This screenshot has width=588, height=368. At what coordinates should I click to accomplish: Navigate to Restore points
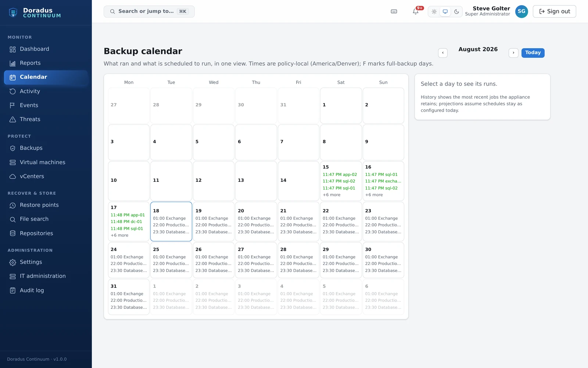(46, 205)
